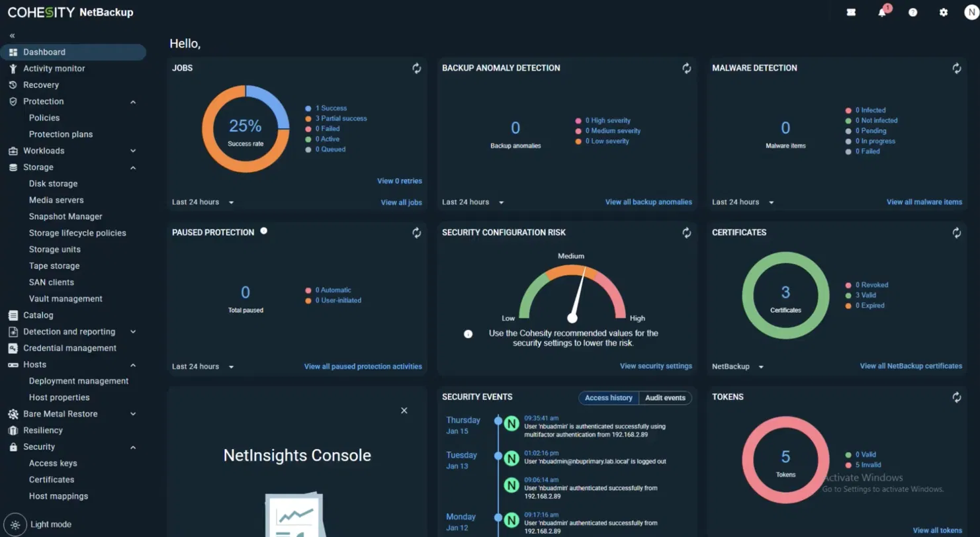
Task: Refresh the Backup Anomaly Detection widget
Action: [x=687, y=68]
